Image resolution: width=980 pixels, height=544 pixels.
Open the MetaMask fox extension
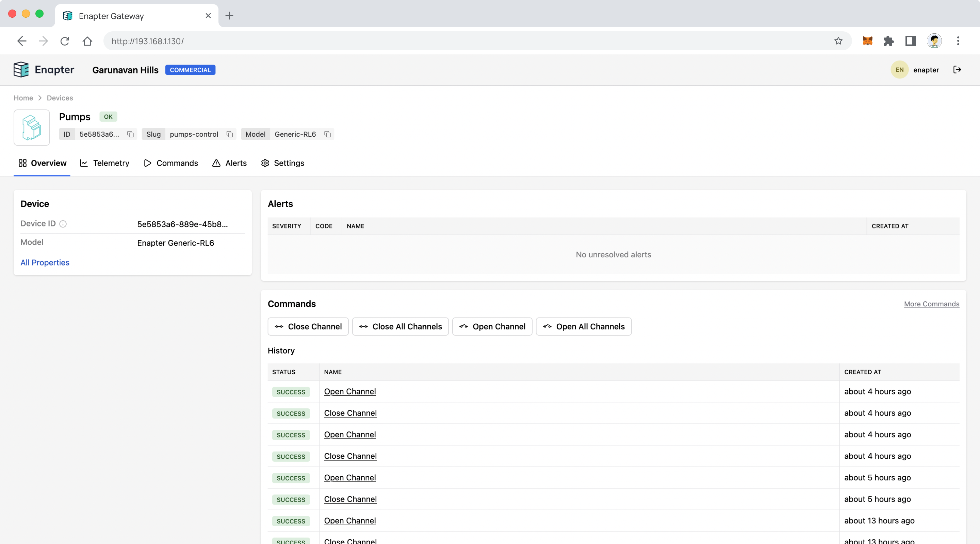pos(867,41)
